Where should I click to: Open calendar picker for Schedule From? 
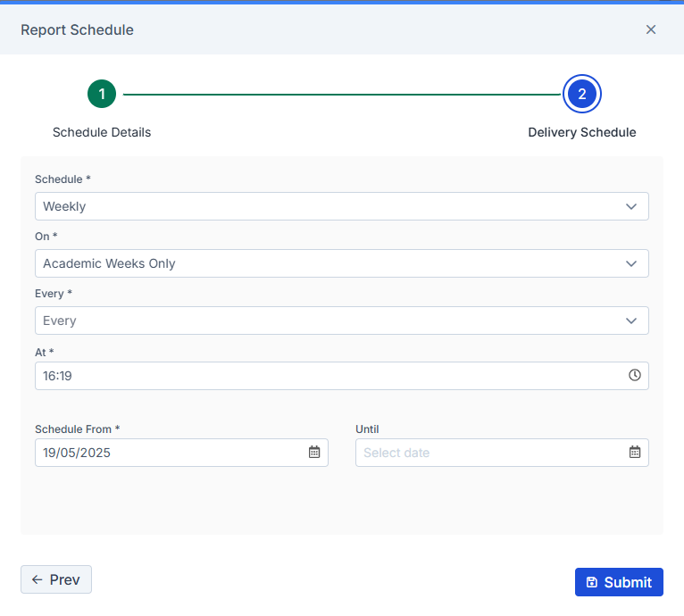314,452
